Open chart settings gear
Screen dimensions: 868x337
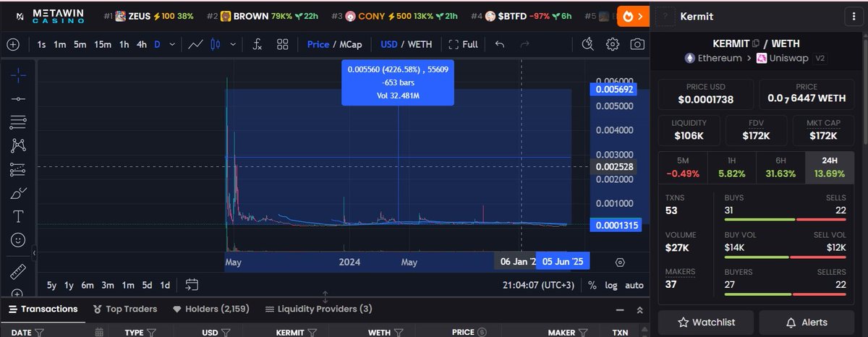point(612,44)
